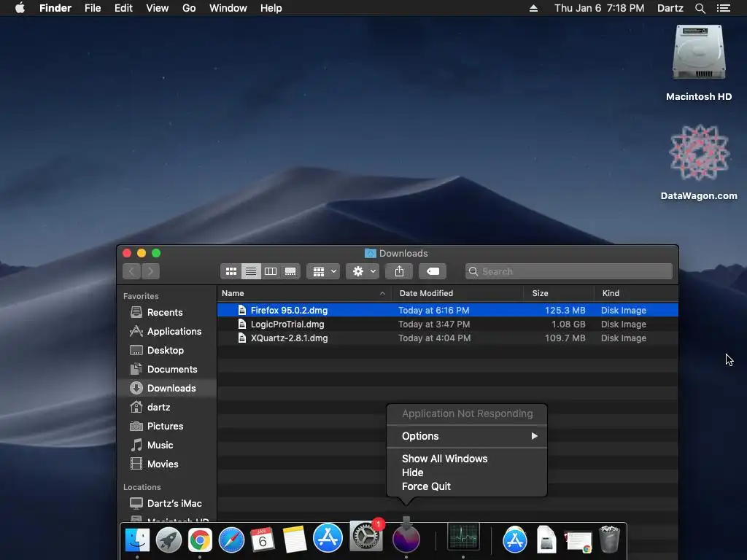Go forward with the Finder forward arrow
747x560 pixels.
point(150,271)
